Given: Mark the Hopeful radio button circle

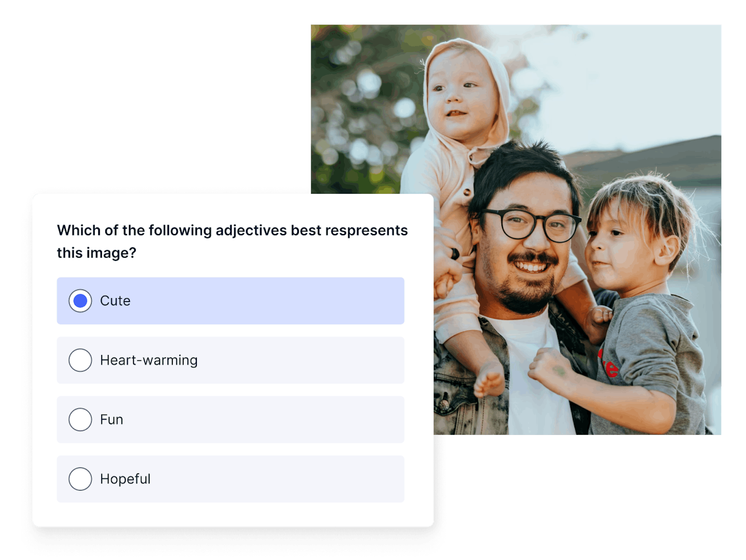Looking at the screenshot, I should pos(80,479).
